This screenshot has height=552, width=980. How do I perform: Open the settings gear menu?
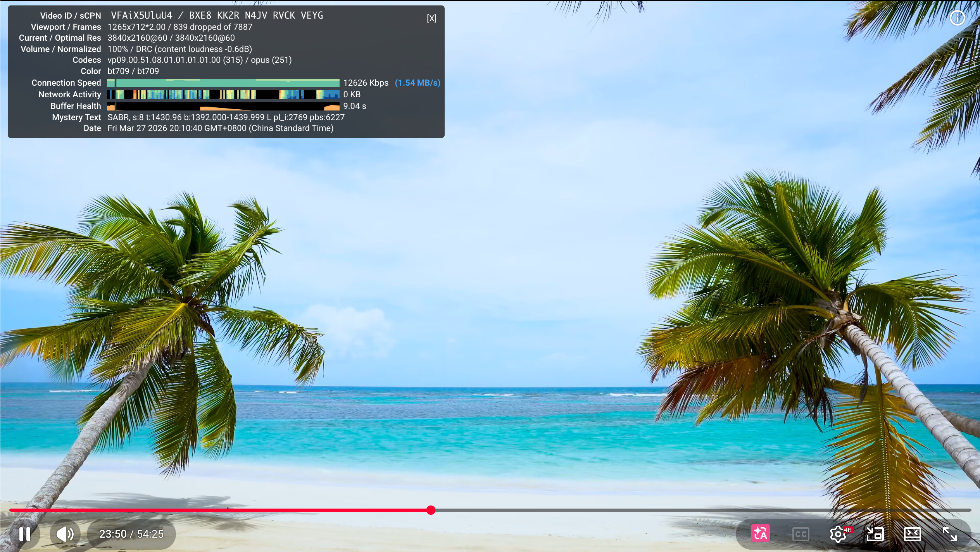click(x=838, y=534)
